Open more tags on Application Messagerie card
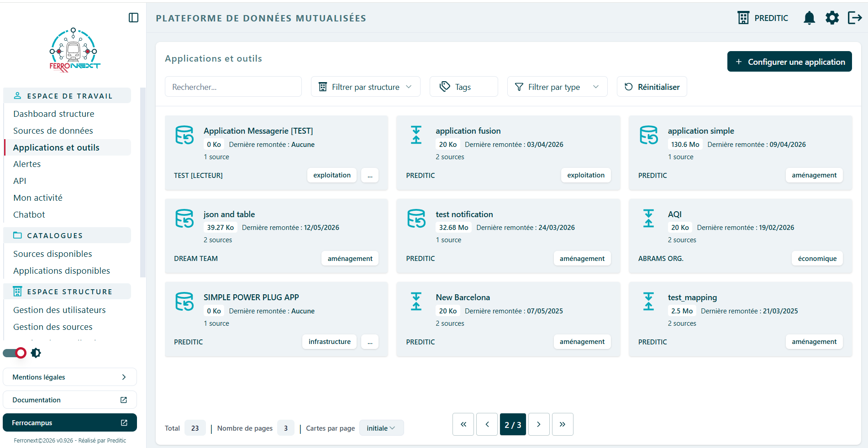The height and width of the screenshot is (448, 868). coord(370,175)
